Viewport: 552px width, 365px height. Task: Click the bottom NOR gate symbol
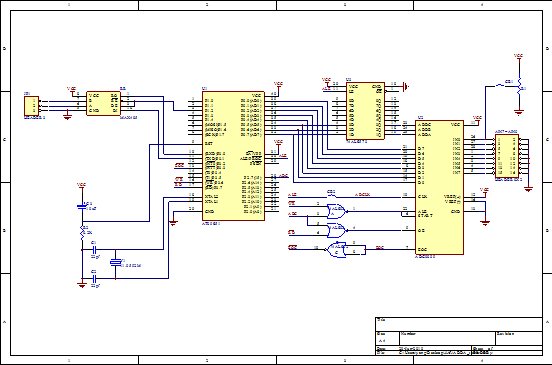click(337, 250)
